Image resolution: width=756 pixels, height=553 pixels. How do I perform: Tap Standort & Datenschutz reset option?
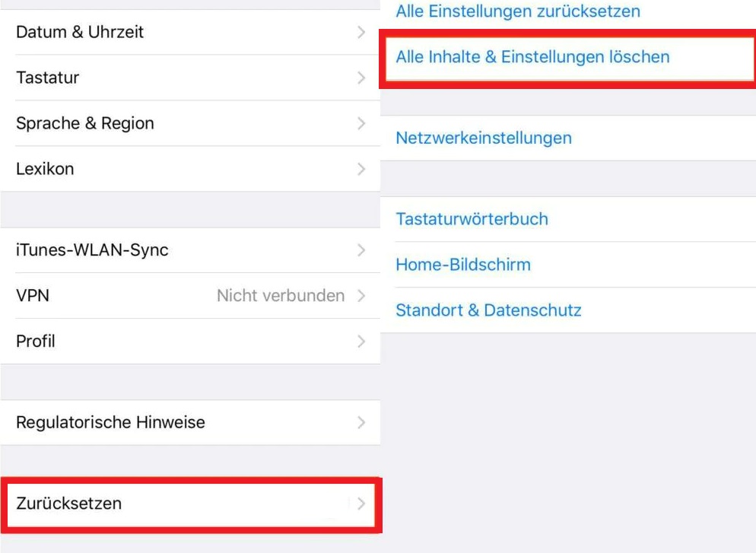point(488,310)
